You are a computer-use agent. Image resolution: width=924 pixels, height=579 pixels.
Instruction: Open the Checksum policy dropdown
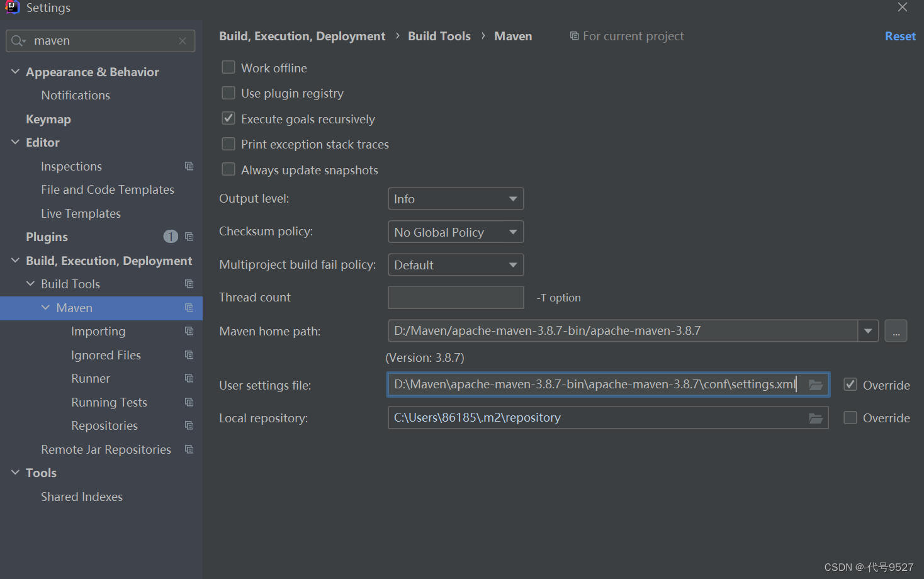(456, 232)
